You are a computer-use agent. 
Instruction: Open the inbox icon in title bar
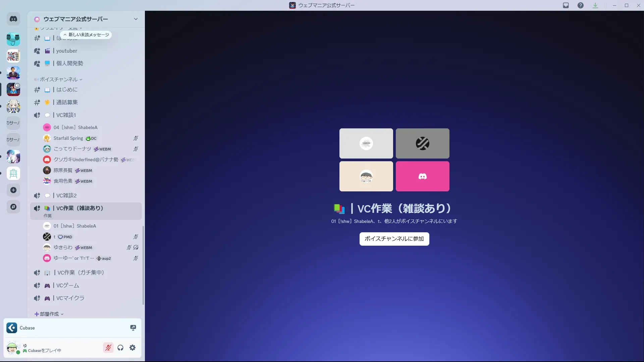(x=566, y=5)
